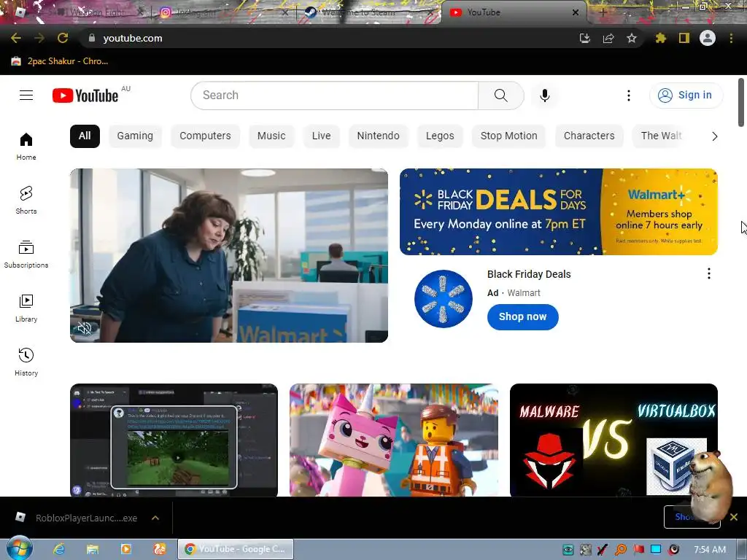Focus the YouTube search field
747x560 pixels.
point(334,96)
